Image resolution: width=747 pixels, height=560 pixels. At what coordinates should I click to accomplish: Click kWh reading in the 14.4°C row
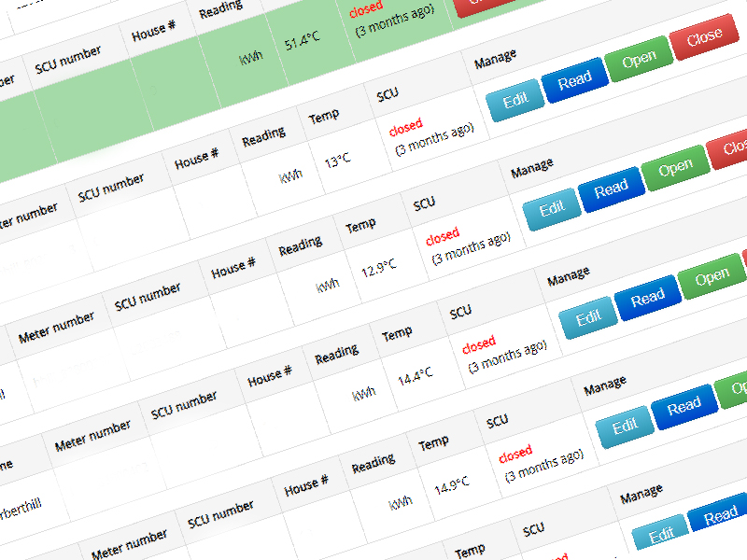click(363, 394)
